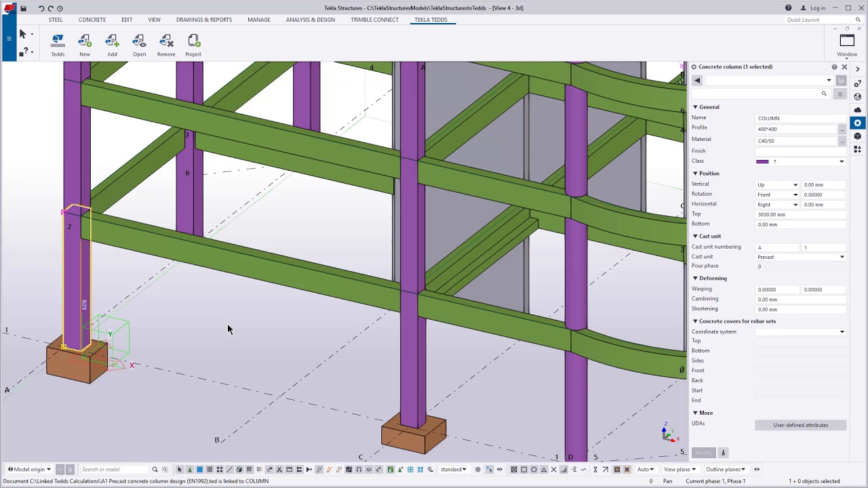Click the save properties disk icon in the panel
This screenshot has width=868, height=488.
pyautogui.click(x=842, y=81)
